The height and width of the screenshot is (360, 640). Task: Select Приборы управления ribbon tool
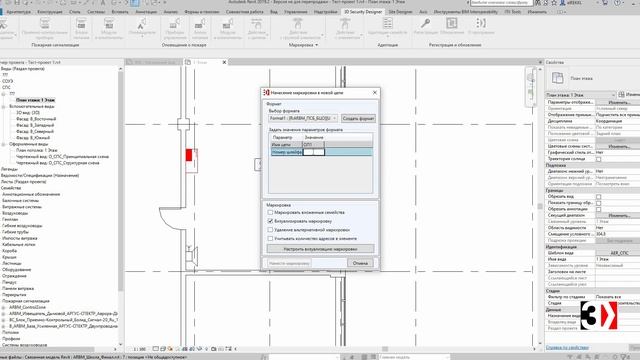click(175, 29)
